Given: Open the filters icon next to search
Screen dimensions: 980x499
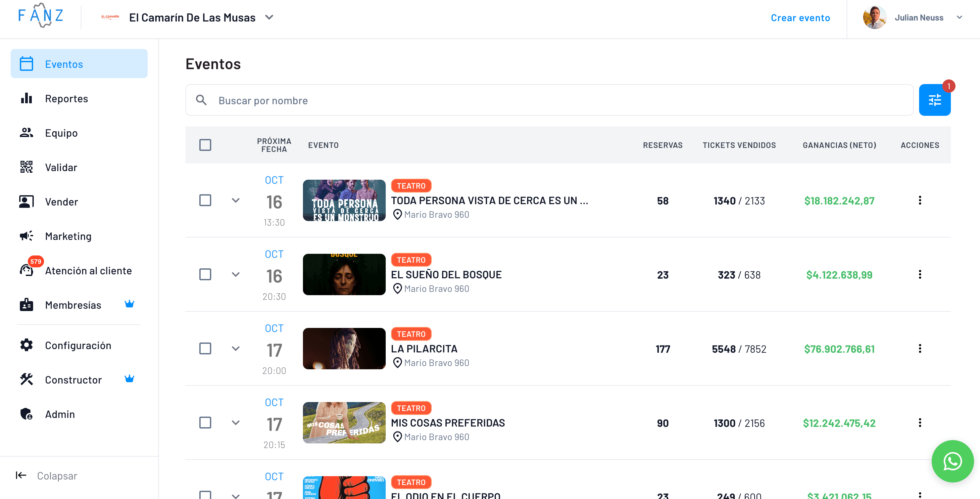Looking at the screenshot, I should 934,100.
